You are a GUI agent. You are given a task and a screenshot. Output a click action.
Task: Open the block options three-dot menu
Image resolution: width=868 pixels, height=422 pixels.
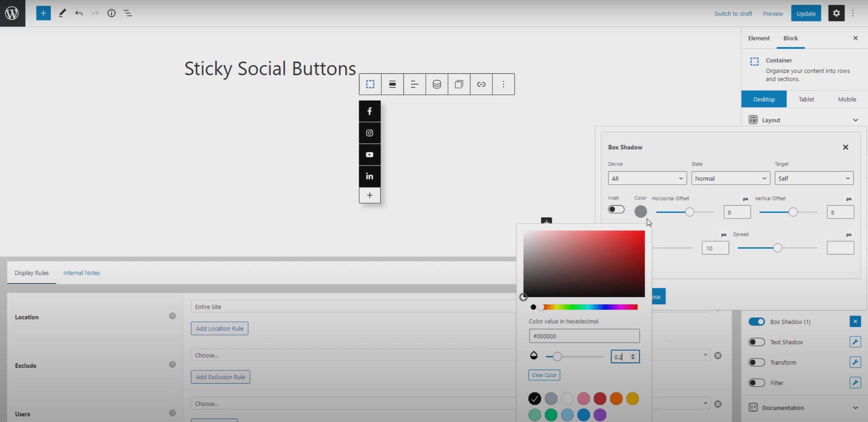[503, 84]
